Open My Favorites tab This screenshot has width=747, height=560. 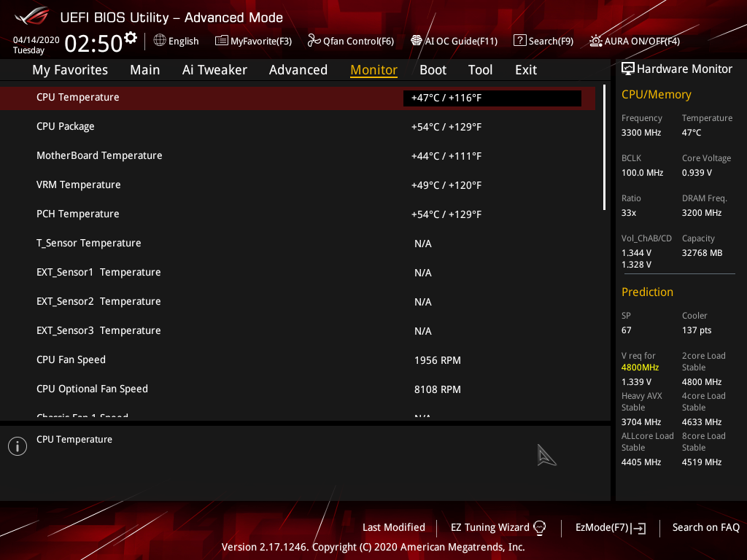pyautogui.click(x=70, y=70)
